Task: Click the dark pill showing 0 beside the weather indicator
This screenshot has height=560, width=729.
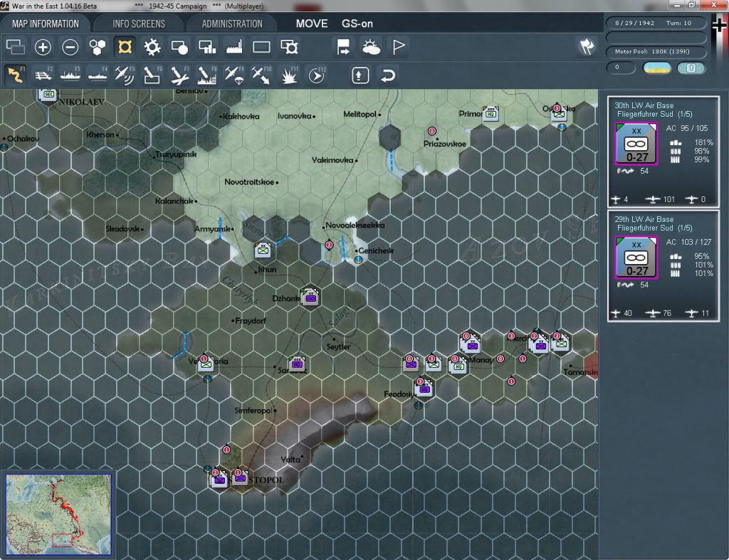Action: (621, 68)
